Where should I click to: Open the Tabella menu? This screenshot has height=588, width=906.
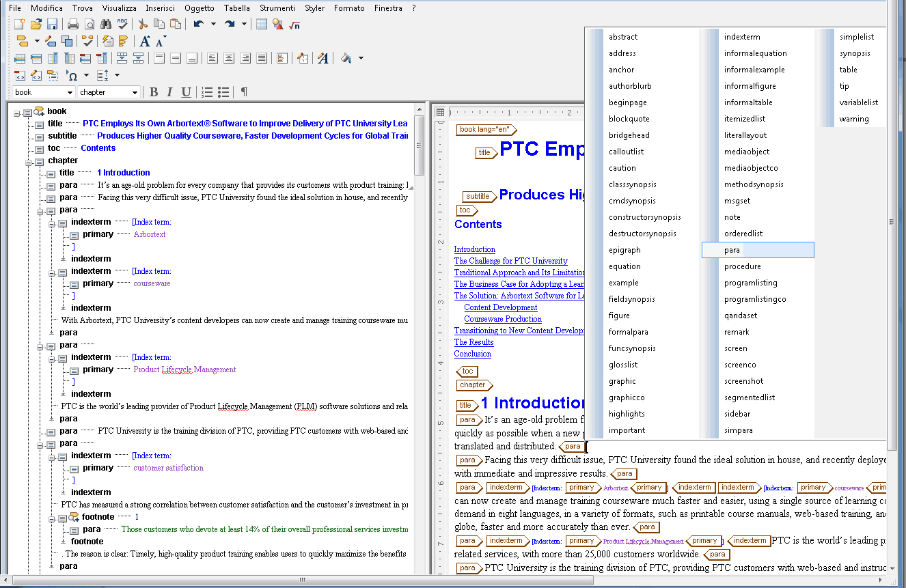tap(236, 8)
